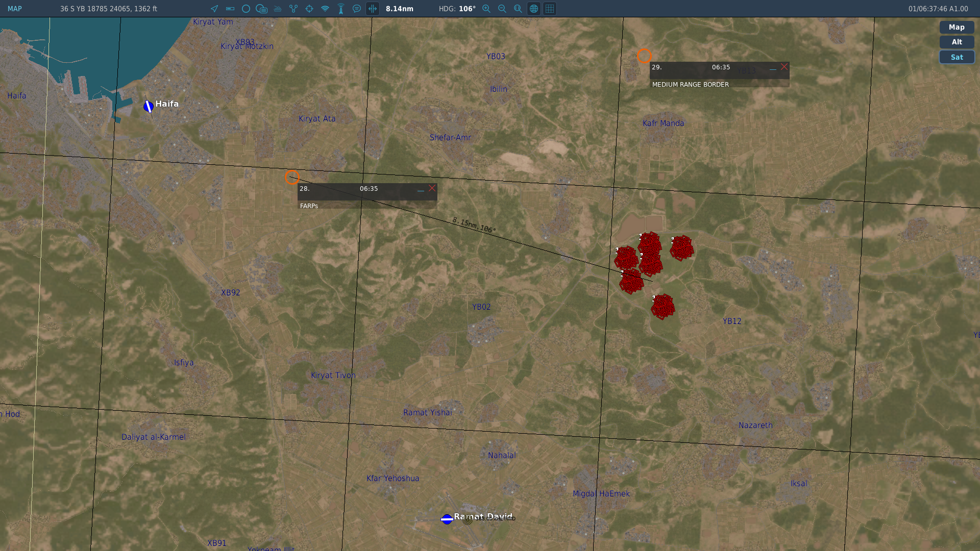Image resolution: width=980 pixels, height=551 pixels.
Task: Click the MEDIUM RANGE BORDER text field
Action: tap(719, 84)
